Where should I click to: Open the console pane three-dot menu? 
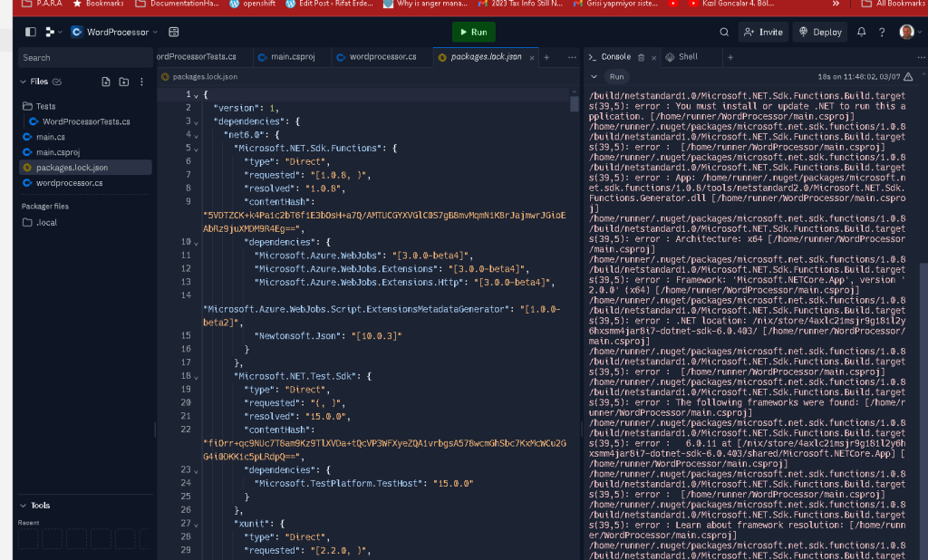point(921,57)
